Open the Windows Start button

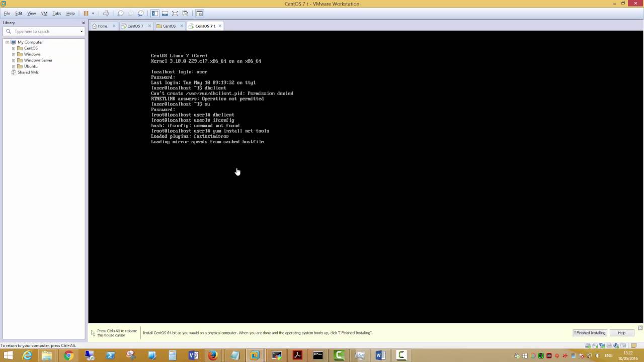[x=9, y=355]
